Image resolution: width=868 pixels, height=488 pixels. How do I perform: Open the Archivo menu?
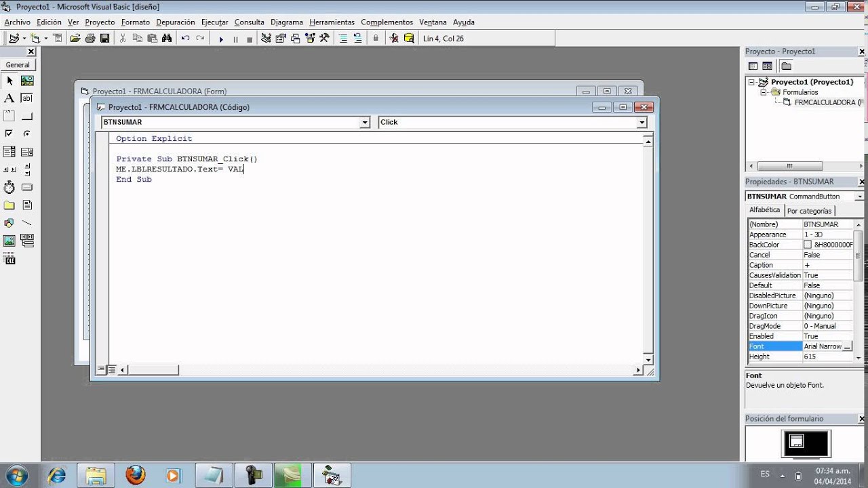(x=18, y=22)
